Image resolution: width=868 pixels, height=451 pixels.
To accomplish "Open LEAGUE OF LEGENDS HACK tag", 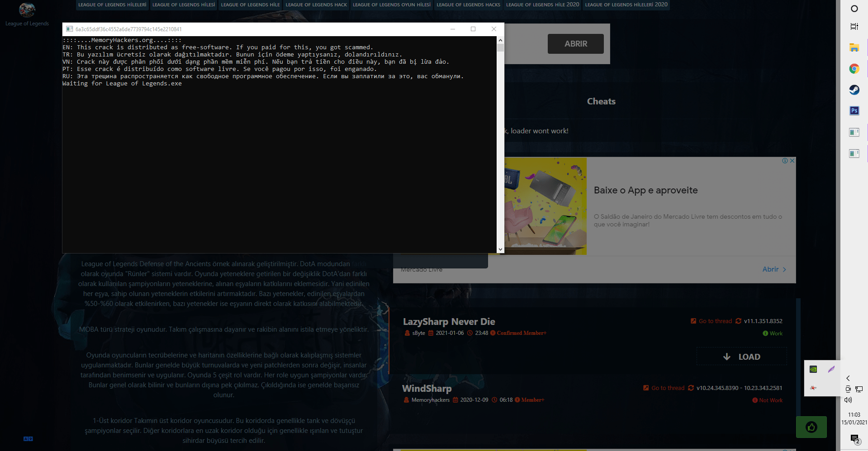I will [x=316, y=5].
